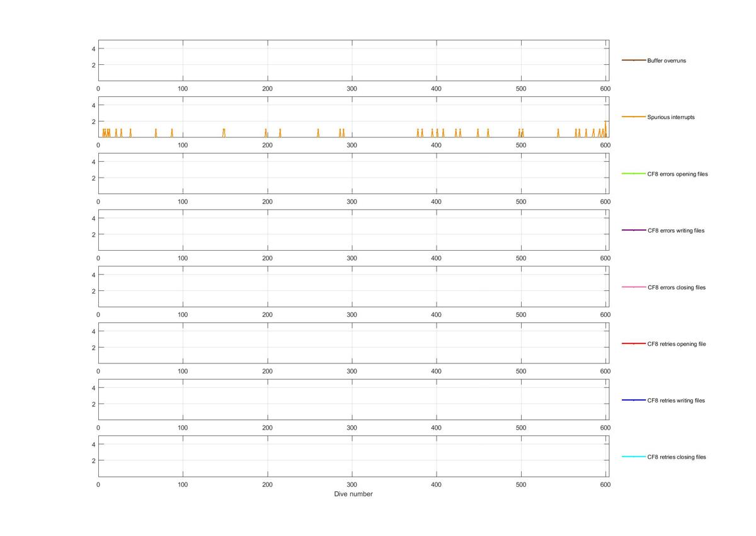Click the 300 tick below the bottom plot

pos(352,484)
